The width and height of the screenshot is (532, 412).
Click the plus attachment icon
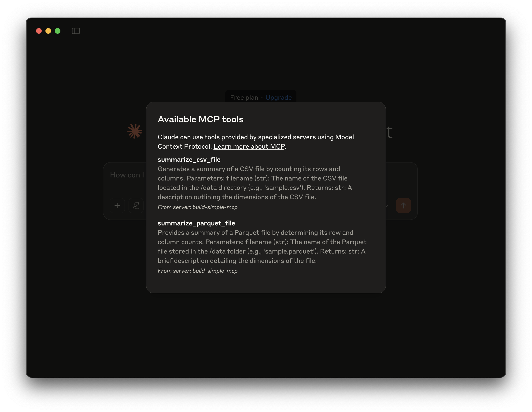[117, 206]
